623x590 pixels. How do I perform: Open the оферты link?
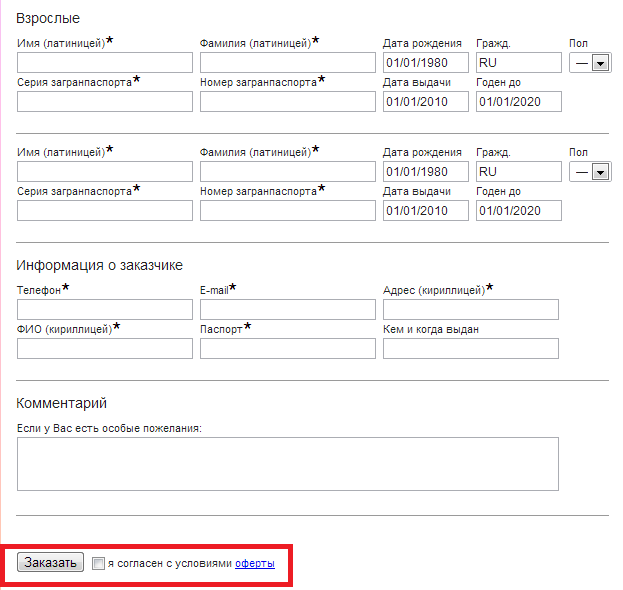pyautogui.click(x=255, y=563)
